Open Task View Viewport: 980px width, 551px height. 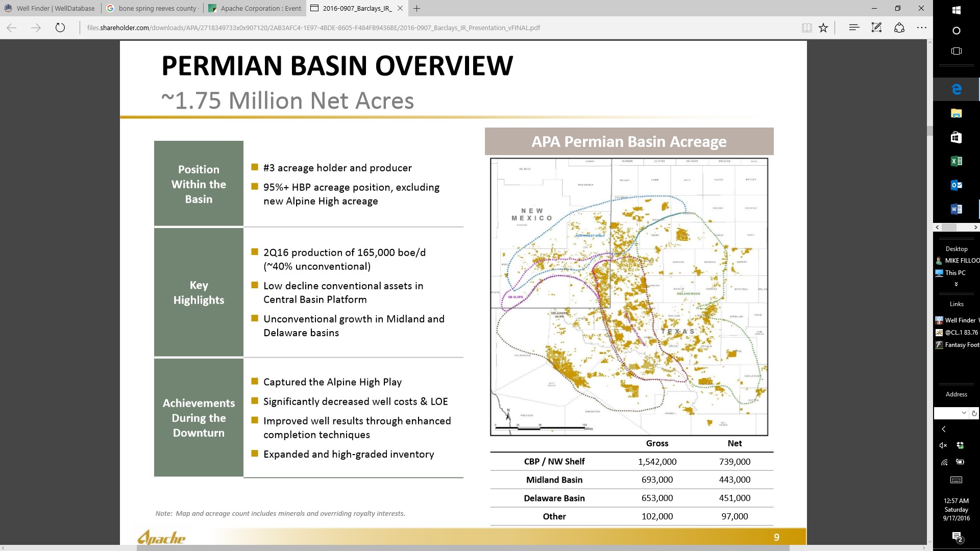957,51
